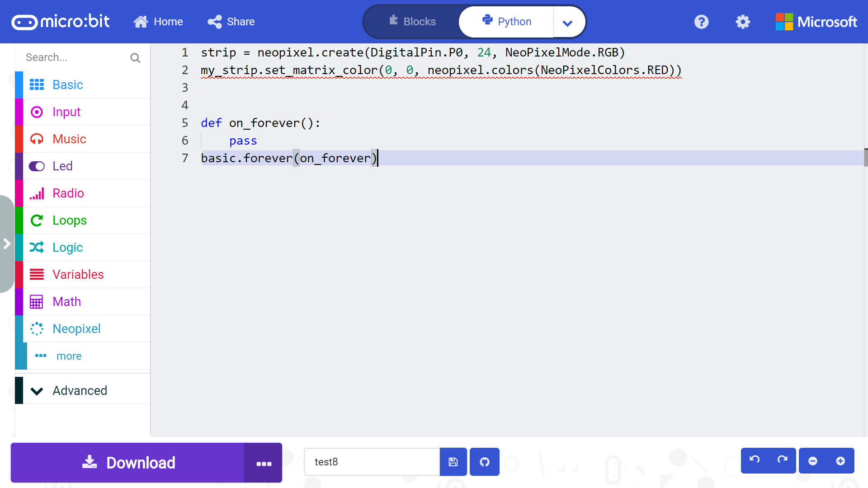The height and width of the screenshot is (488, 868).
Task: Open the help question mark icon
Action: [701, 21]
